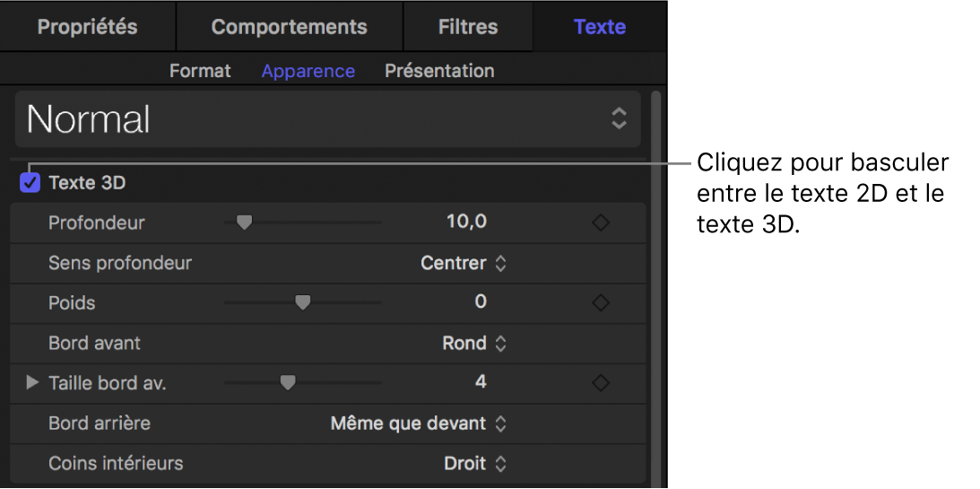The height and width of the screenshot is (489, 980).
Task: Click the Poids slider handle
Action: tap(303, 303)
